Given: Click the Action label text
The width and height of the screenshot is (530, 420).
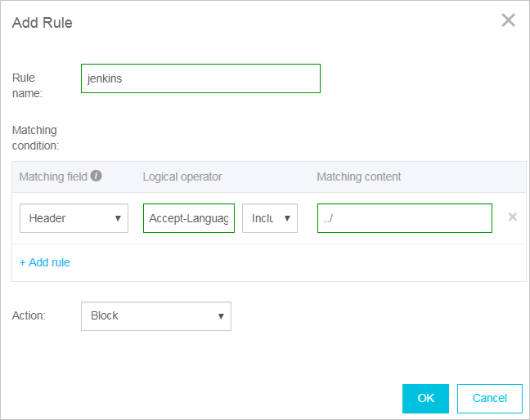Looking at the screenshot, I should point(29,315).
